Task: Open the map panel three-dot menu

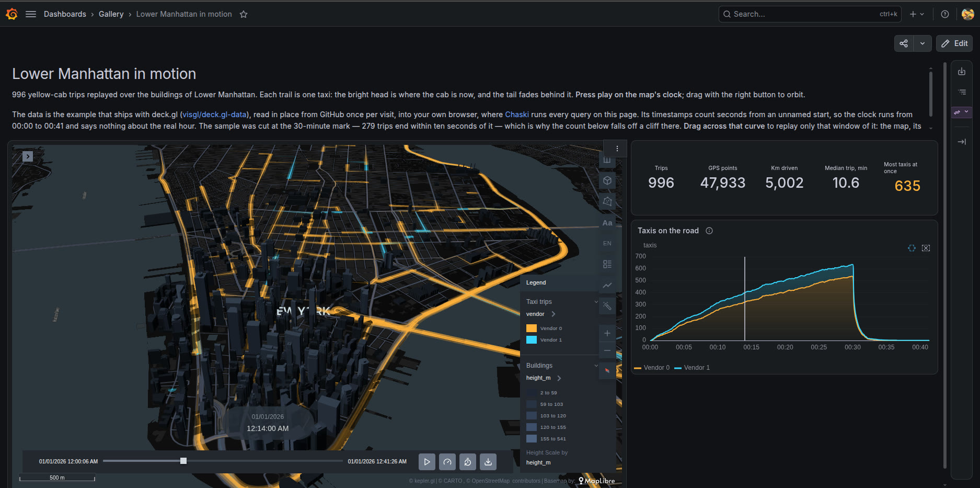Action: (617, 149)
